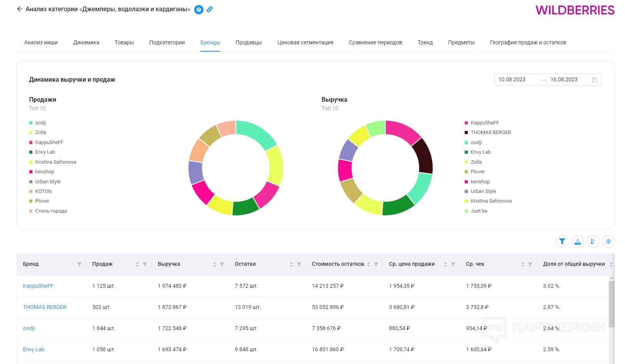625x364 pixels.
Task: Open calendar icon in date range field
Action: [595, 80]
